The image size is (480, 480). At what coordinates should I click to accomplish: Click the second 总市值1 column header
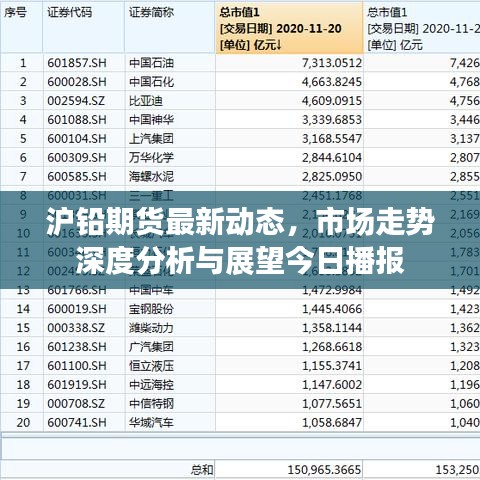[x=422, y=28]
